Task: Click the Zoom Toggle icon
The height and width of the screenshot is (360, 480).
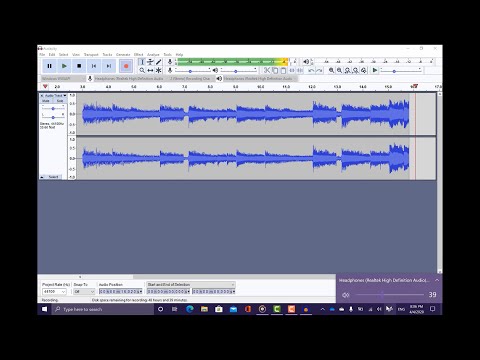Action: tap(364, 70)
